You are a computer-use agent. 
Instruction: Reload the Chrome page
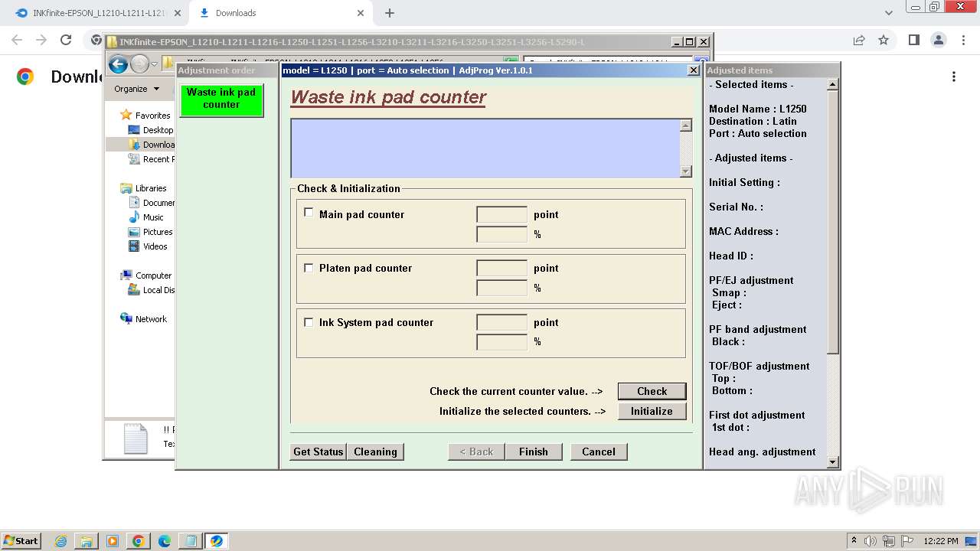tap(66, 40)
